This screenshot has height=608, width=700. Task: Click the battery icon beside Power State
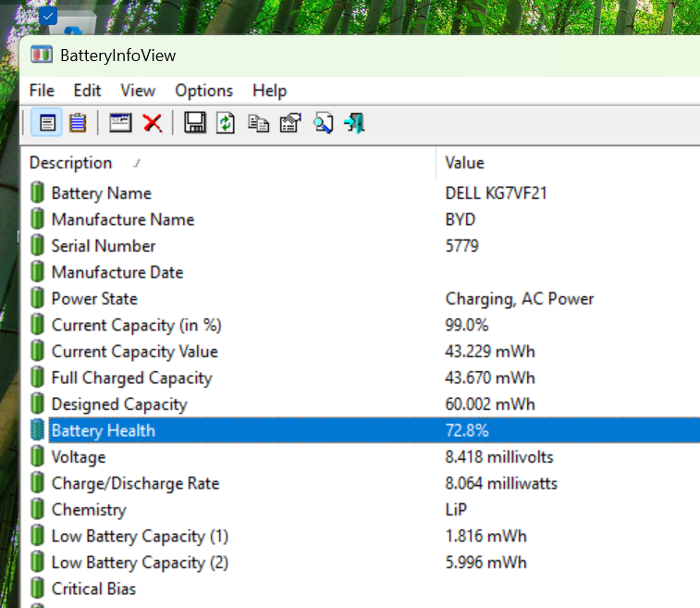pos(38,298)
